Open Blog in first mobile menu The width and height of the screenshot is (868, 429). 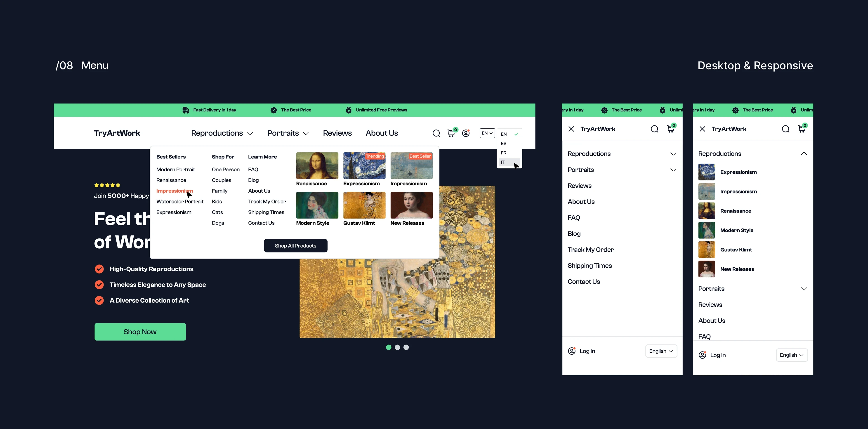pyautogui.click(x=574, y=233)
